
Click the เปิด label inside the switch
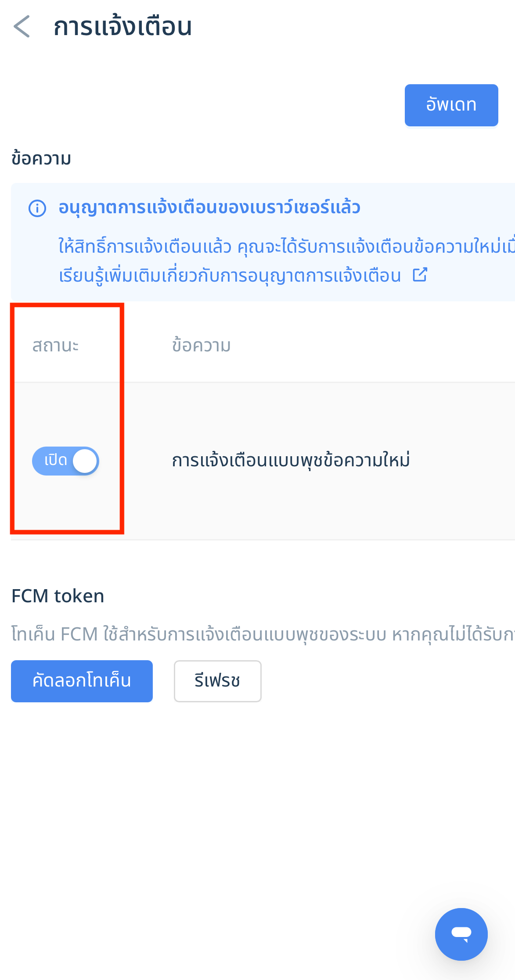pos(56,460)
